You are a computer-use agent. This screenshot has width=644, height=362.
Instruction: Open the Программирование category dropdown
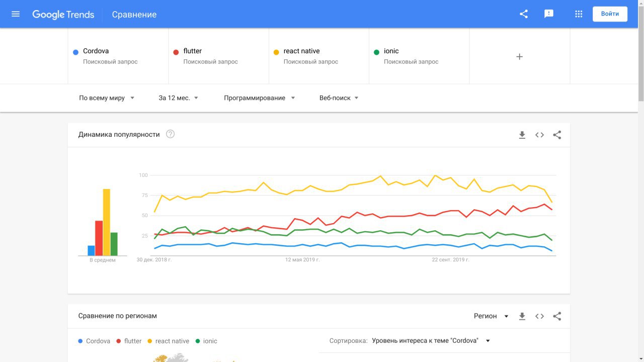click(x=260, y=98)
